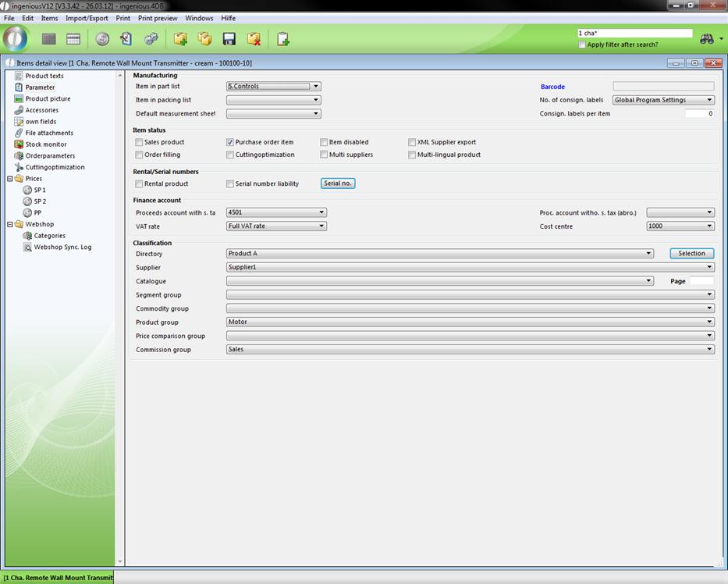The width and height of the screenshot is (728, 584).
Task: Click the folder with red X icon
Action: (x=254, y=39)
